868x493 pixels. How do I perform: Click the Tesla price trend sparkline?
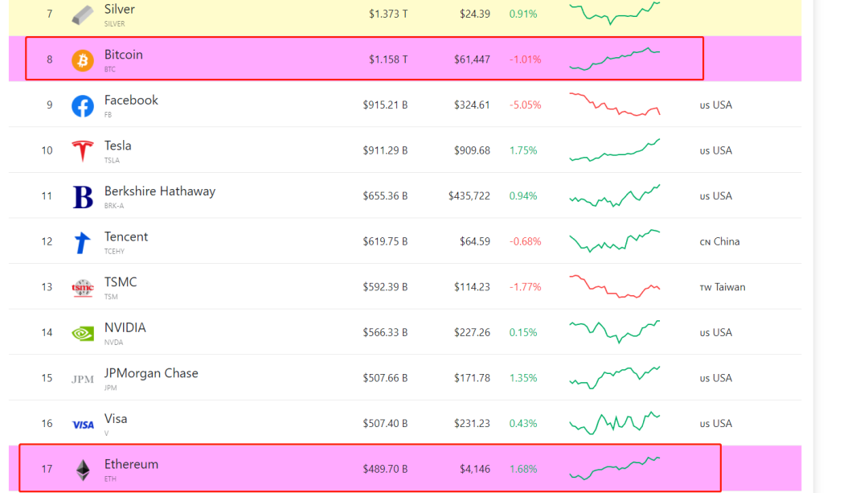click(x=615, y=150)
